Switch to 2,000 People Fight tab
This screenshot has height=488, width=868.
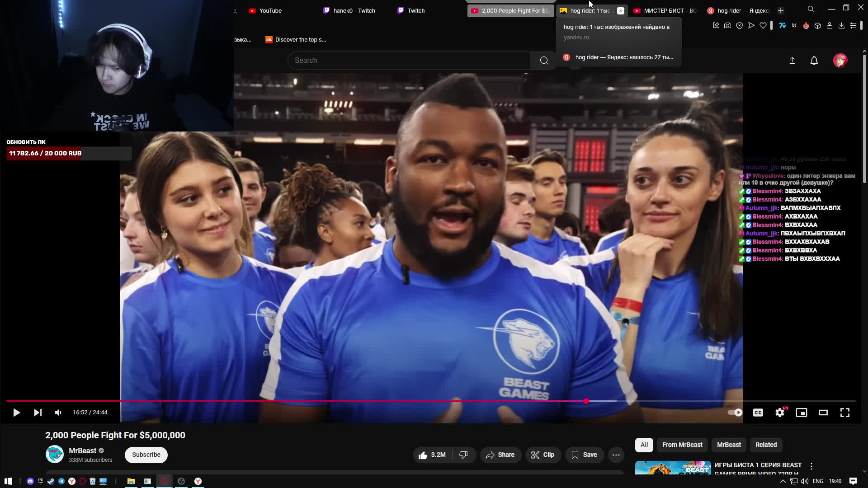click(510, 11)
